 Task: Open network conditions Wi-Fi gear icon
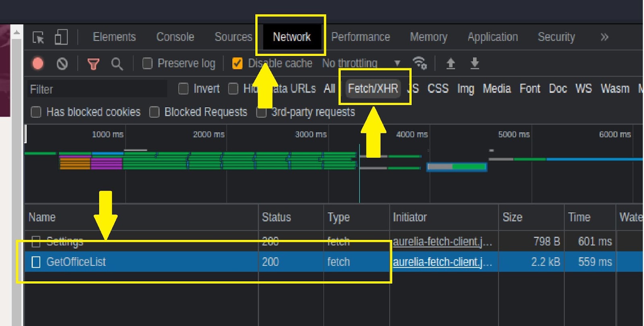(419, 63)
